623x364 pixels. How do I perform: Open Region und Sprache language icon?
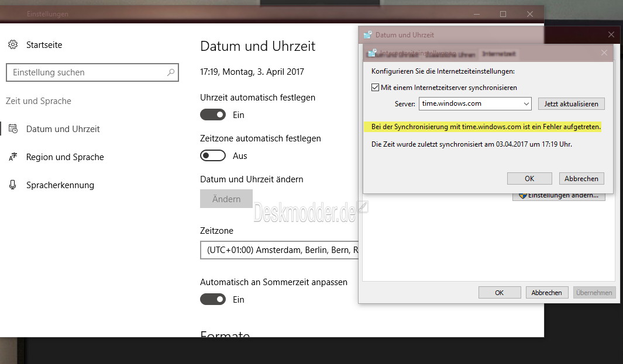pos(13,157)
